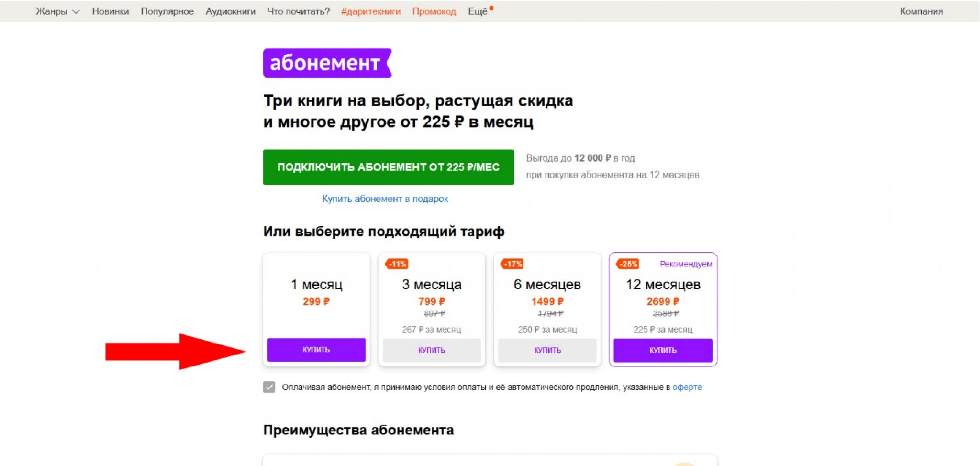Expand the Жанры dropdown menu
This screenshot has width=980, height=466.
57,11
